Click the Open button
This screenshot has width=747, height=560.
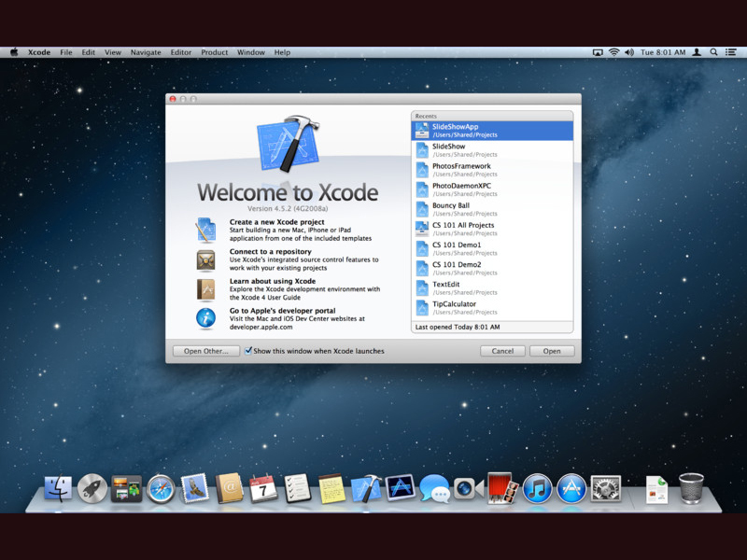552,351
